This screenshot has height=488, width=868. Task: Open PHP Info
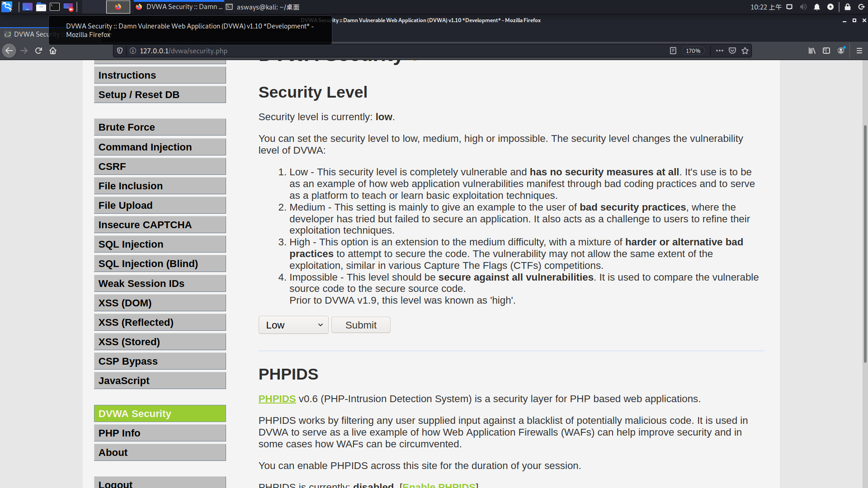(160, 433)
